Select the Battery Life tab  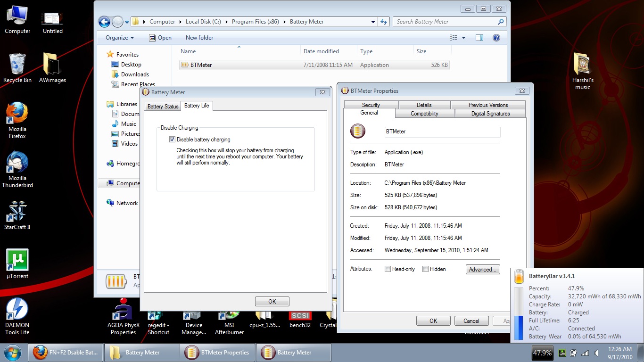pos(197,106)
